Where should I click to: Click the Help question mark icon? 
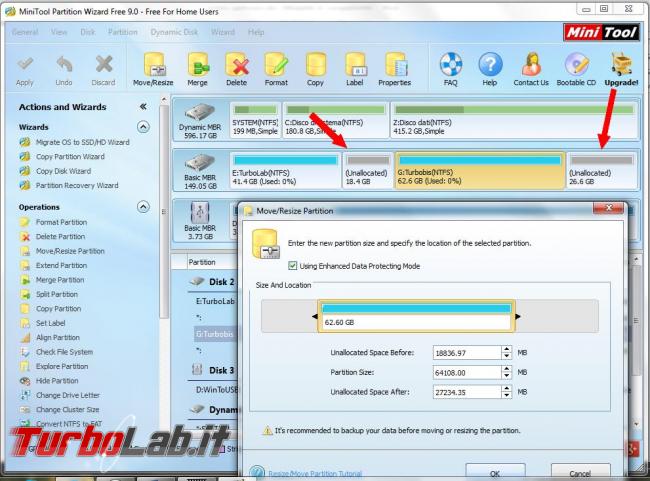point(490,65)
